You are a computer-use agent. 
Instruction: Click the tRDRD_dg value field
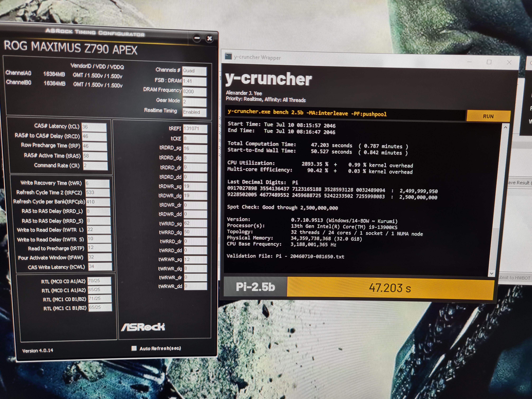click(x=195, y=158)
